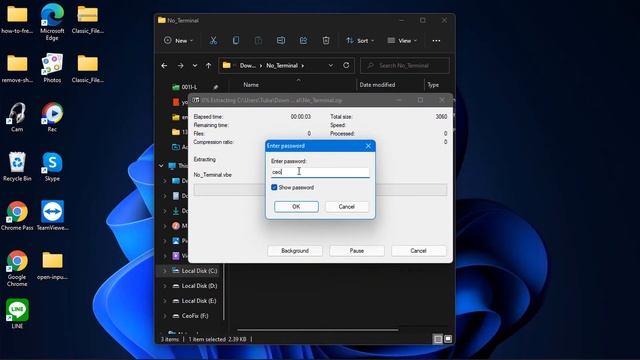The image size is (640, 360).
Task: Collapse the This PC tree node
Action: click(161, 166)
